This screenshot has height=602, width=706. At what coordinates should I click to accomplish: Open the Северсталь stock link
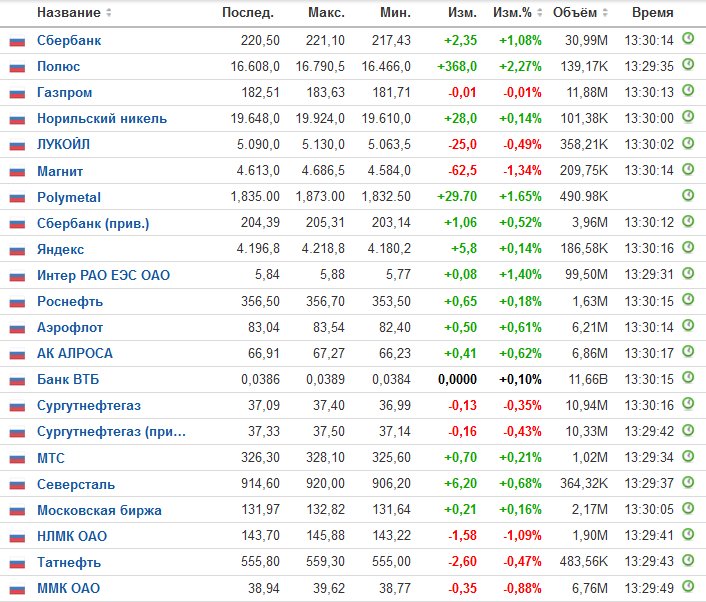76,484
